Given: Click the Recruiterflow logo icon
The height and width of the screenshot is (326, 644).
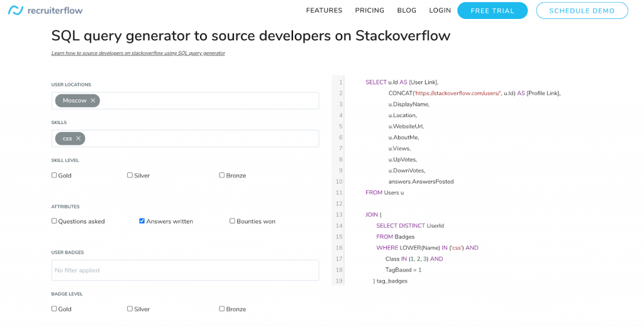Looking at the screenshot, I should 15,10.
